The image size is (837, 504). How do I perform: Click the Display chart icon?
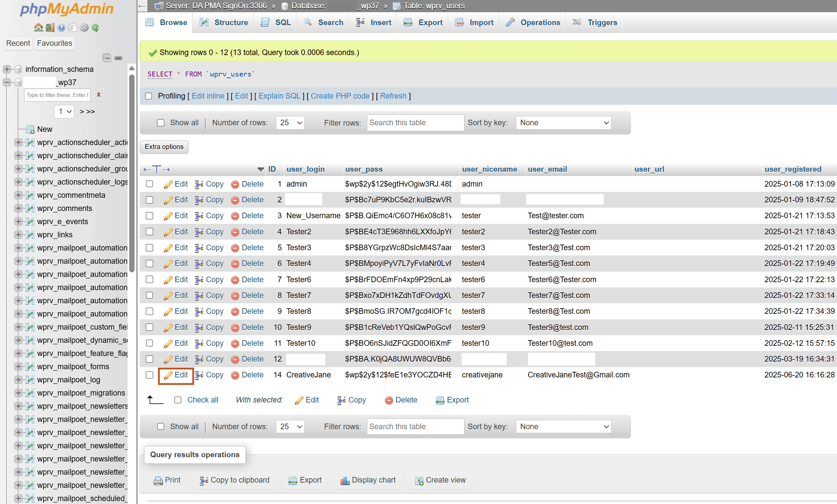click(345, 480)
